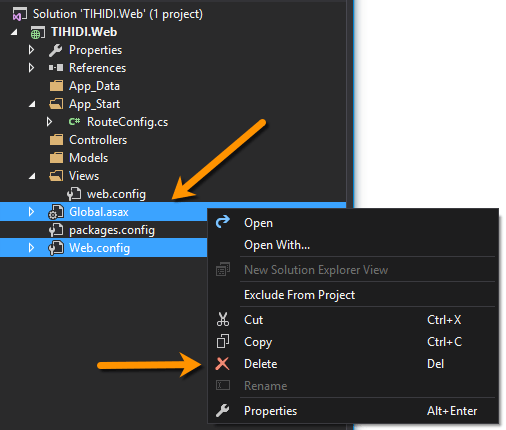This screenshot has height=430, width=506.
Task: Select the Controllers folder
Action: click(98, 140)
